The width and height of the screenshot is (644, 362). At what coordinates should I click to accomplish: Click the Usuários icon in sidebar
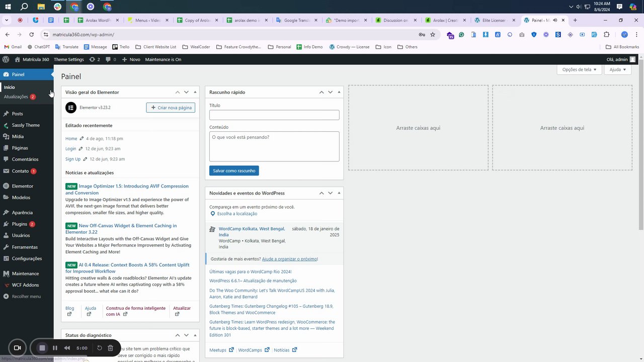(x=6, y=235)
